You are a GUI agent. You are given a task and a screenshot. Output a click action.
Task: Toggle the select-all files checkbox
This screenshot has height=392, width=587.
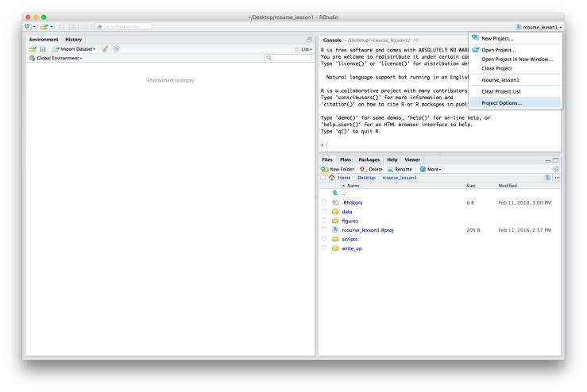click(323, 178)
